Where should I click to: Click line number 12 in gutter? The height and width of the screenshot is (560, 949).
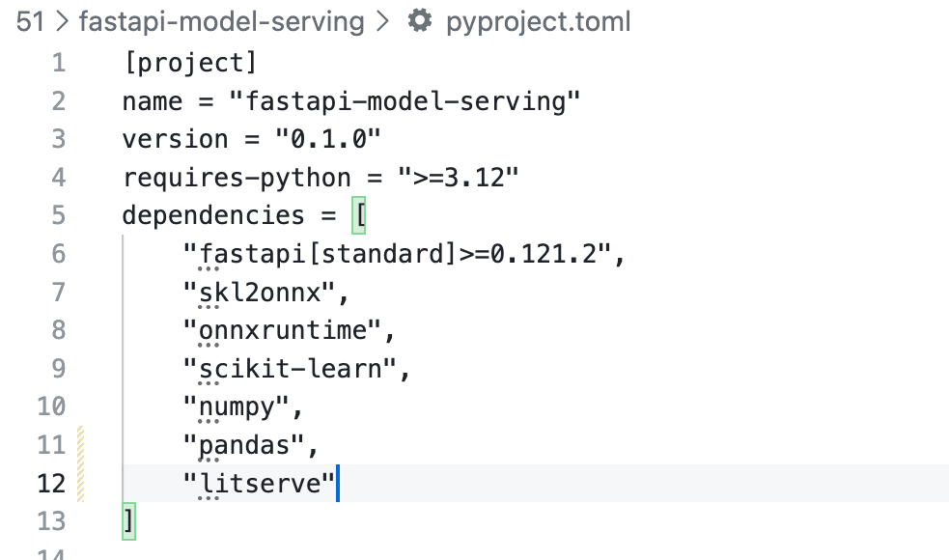coord(51,483)
